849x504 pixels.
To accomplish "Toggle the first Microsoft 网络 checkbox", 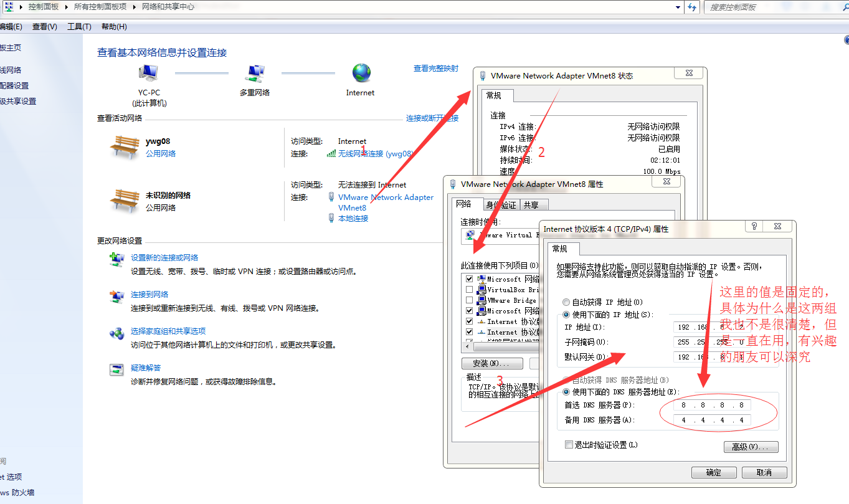I will click(470, 279).
